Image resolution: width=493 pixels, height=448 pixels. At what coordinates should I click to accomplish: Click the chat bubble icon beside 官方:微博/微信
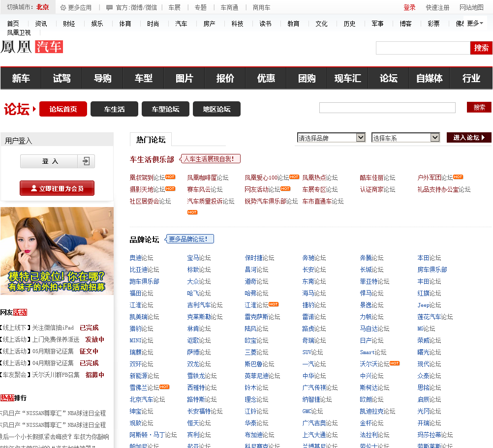click(x=109, y=8)
